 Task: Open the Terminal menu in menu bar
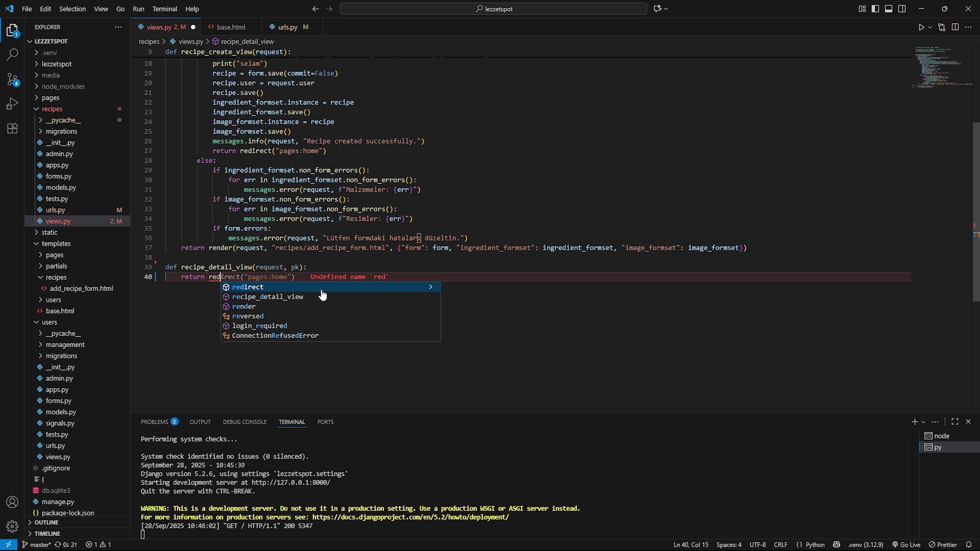[164, 9]
